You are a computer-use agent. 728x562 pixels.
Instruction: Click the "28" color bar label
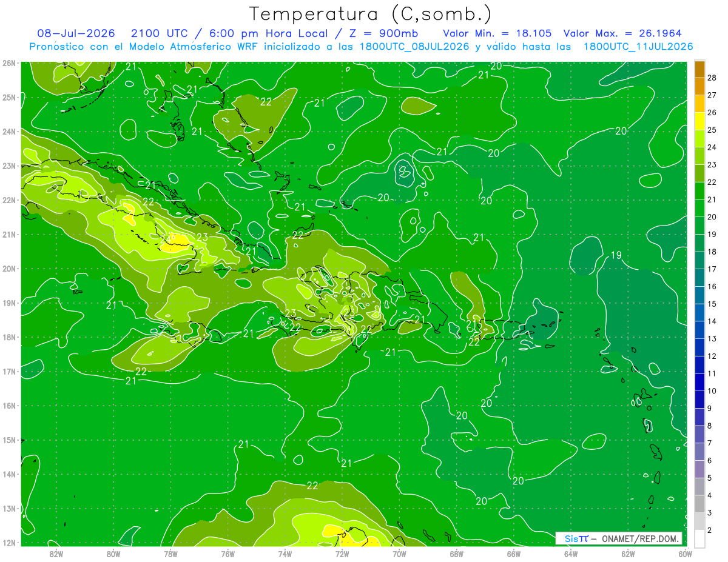click(x=712, y=78)
